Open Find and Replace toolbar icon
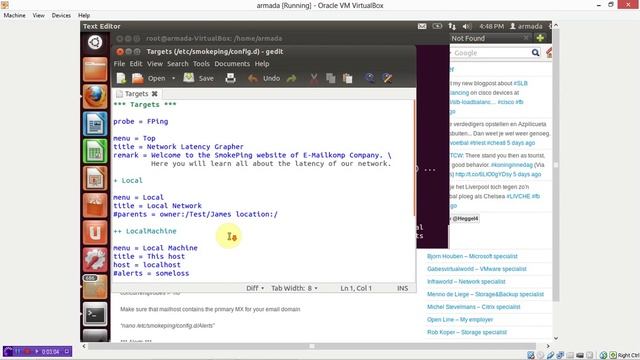 387,78
